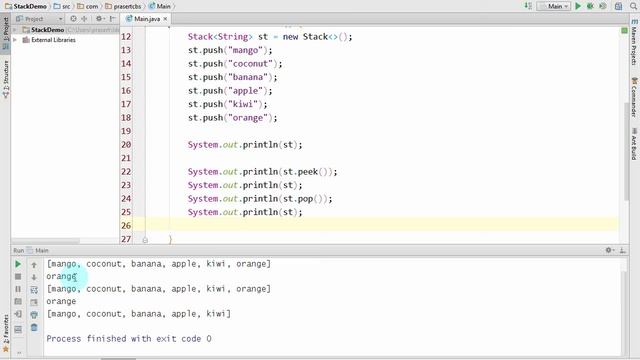
Task: Click st.push("orange") on line 18
Action: (x=232, y=118)
